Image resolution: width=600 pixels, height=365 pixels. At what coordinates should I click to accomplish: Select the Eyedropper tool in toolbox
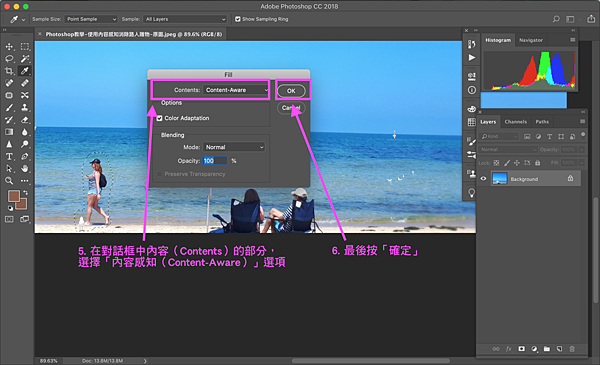(x=25, y=71)
